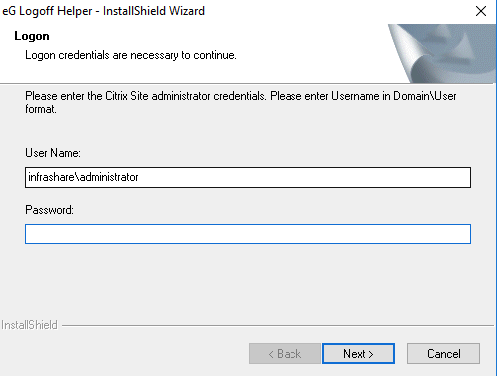This screenshot has height=376, width=497.
Task: Click the 'infrashare\administrator' text in username box
Action: [83, 177]
